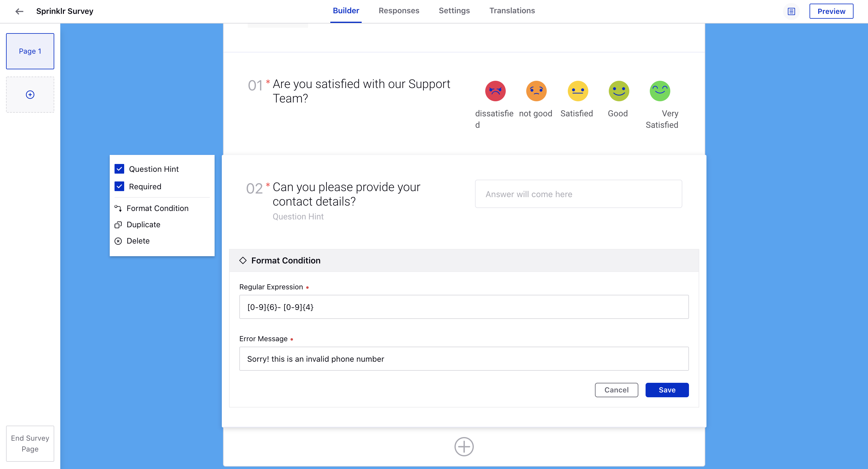Click the Format Condition diamond icon header
The width and height of the screenshot is (868, 469).
pyautogui.click(x=243, y=260)
